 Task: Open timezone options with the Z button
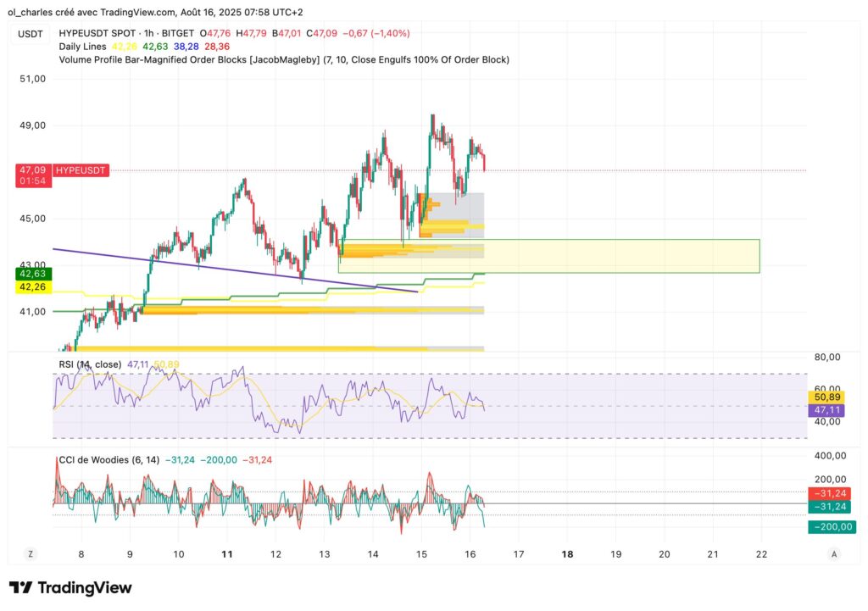point(30,553)
